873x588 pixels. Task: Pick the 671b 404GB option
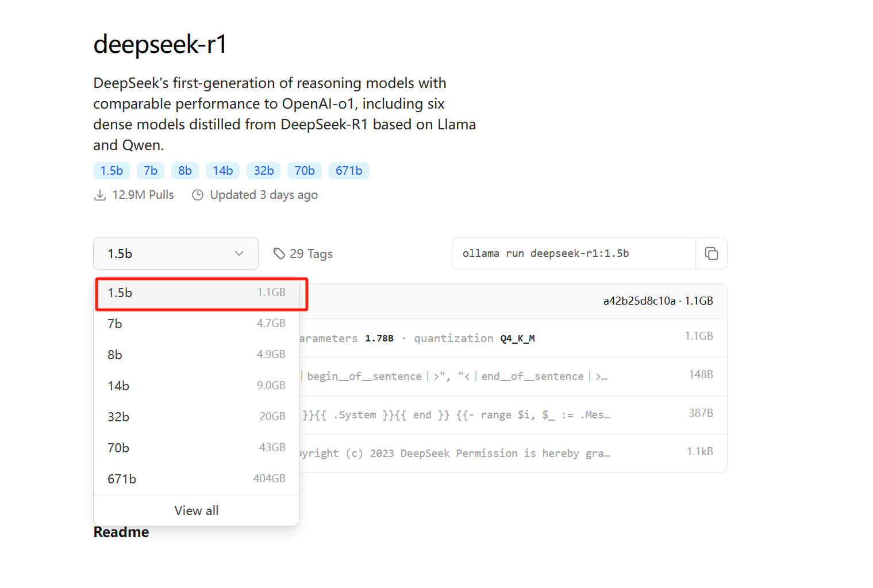[197, 479]
